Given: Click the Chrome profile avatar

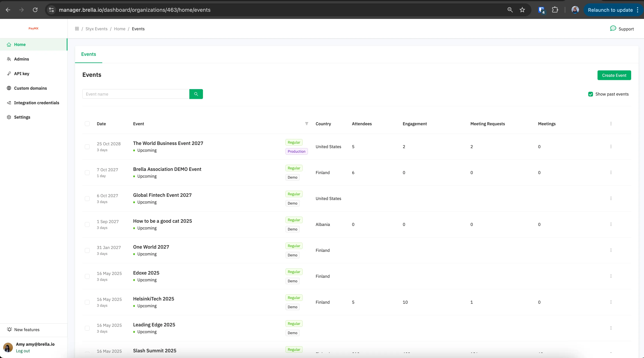Looking at the screenshot, I should point(575,10).
